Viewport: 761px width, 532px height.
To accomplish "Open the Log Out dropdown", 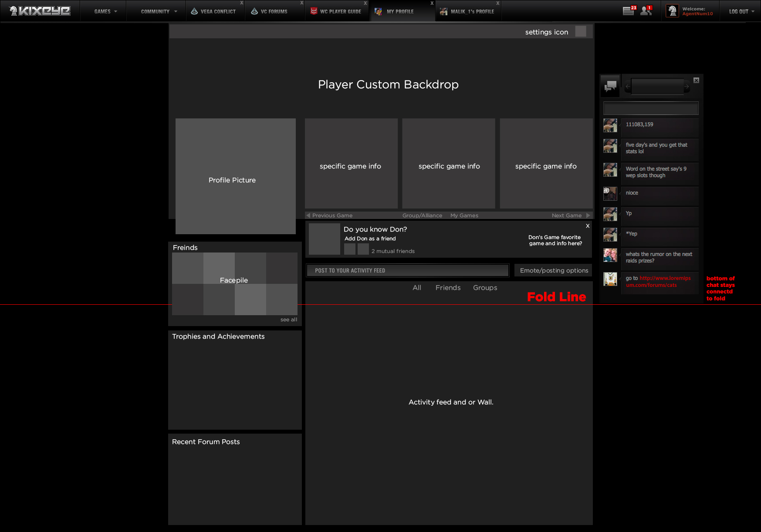I will pyautogui.click(x=741, y=11).
